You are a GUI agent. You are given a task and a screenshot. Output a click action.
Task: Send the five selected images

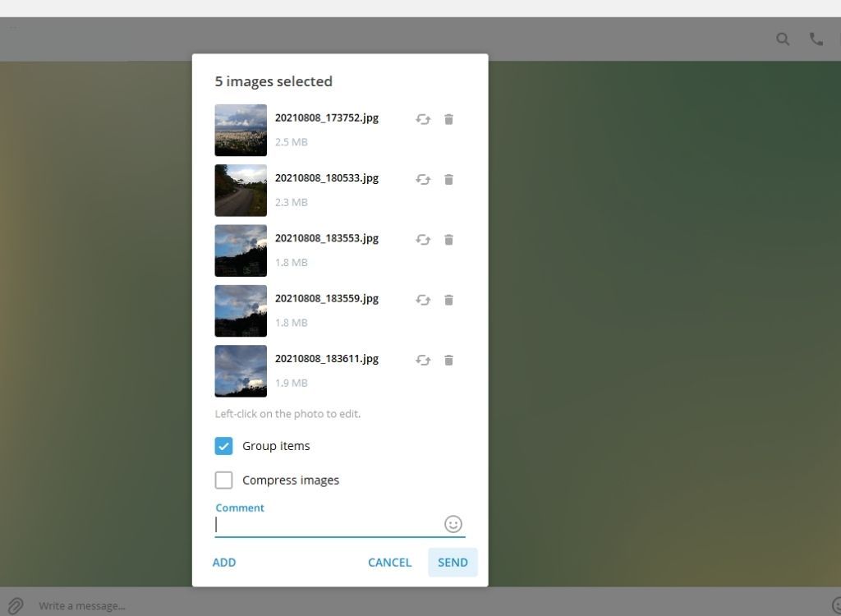[453, 562]
